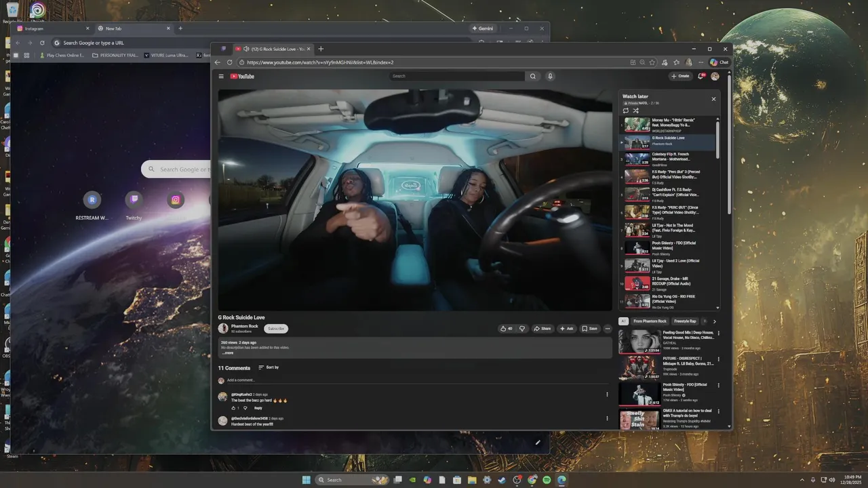Viewport: 868px width, 488px height.
Task: Click the YouTube Create button
Action: [x=680, y=76]
